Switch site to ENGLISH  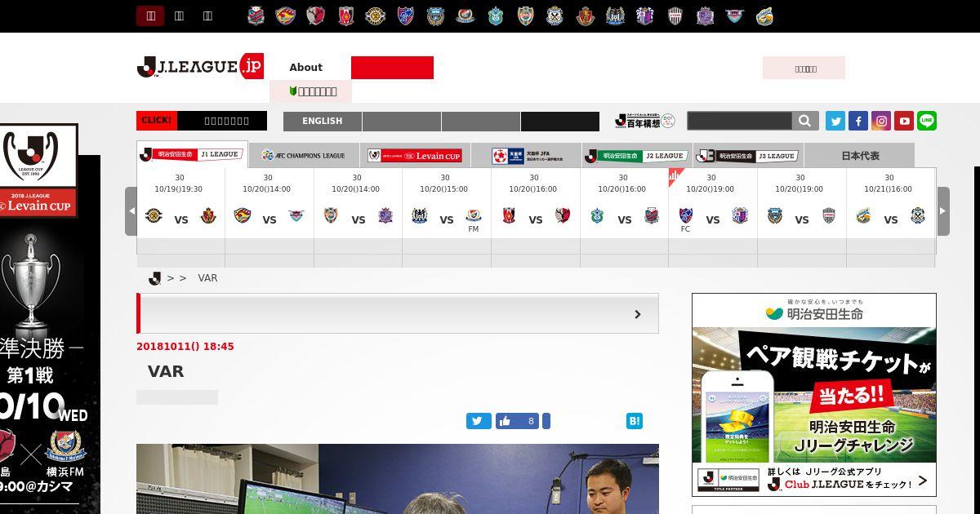pos(323,121)
